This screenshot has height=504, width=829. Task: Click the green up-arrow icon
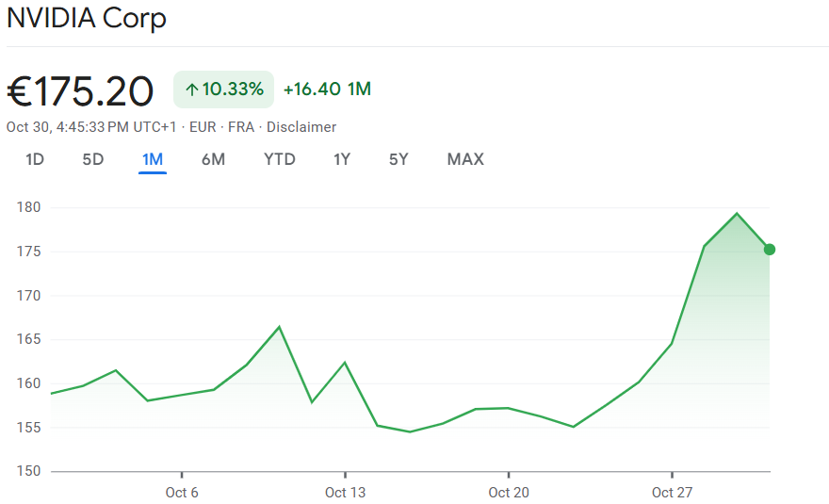pyautogui.click(x=191, y=90)
